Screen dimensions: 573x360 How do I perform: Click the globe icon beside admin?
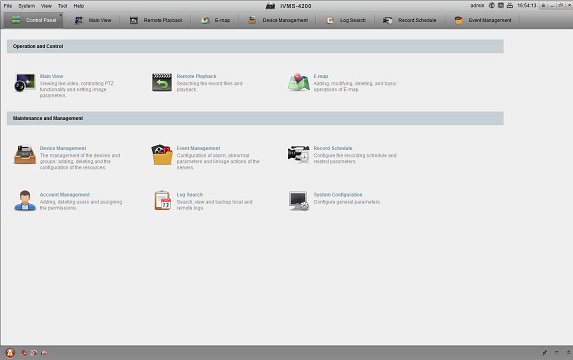click(492, 5)
